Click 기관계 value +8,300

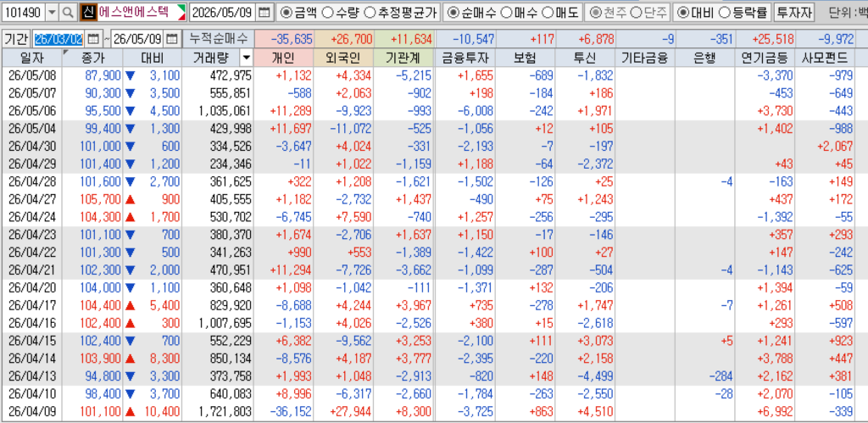(413, 412)
